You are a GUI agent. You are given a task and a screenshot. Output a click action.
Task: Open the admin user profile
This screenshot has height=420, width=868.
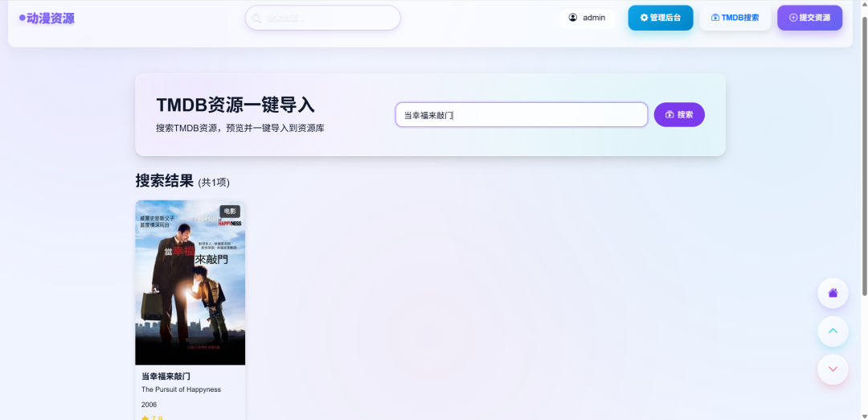pyautogui.click(x=587, y=18)
